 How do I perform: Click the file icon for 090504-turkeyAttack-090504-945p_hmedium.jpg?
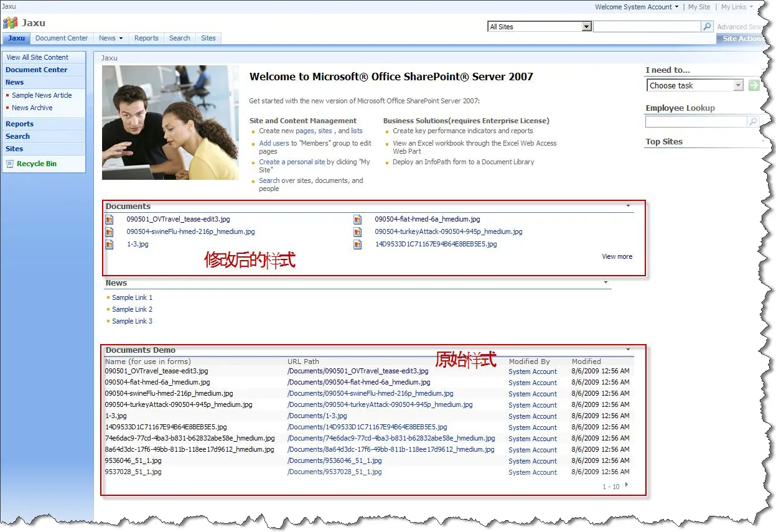[x=358, y=231]
